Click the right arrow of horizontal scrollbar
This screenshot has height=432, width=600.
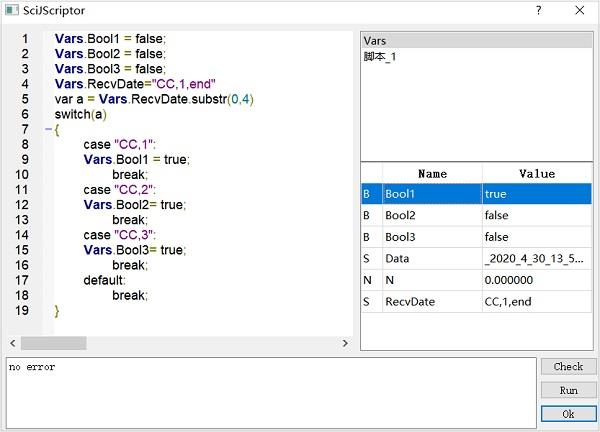pyautogui.click(x=347, y=343)
